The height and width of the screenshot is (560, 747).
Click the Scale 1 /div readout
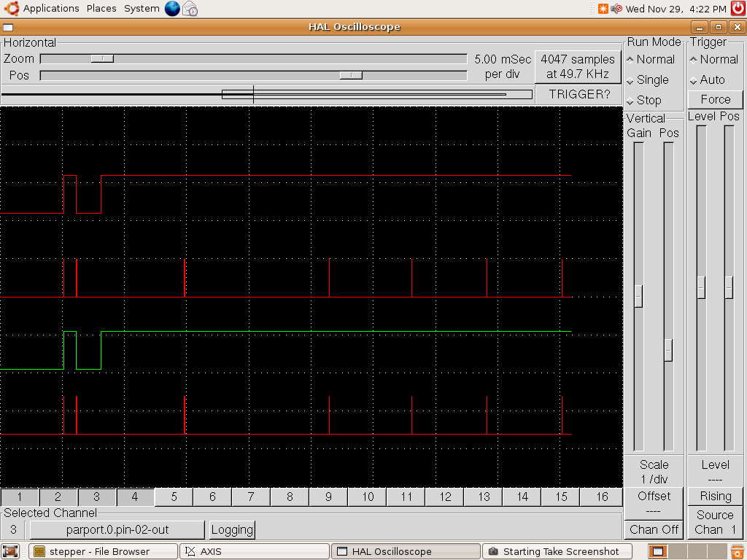pos(654,472)
